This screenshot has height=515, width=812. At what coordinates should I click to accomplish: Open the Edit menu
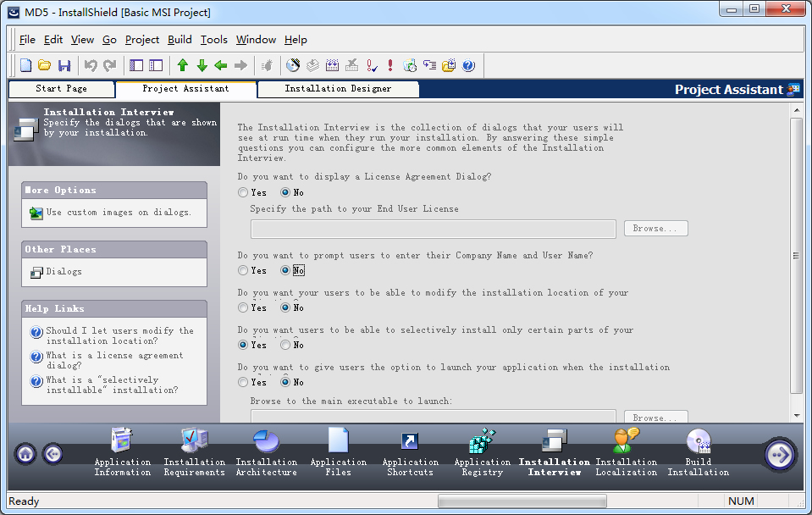click(53, 40)
